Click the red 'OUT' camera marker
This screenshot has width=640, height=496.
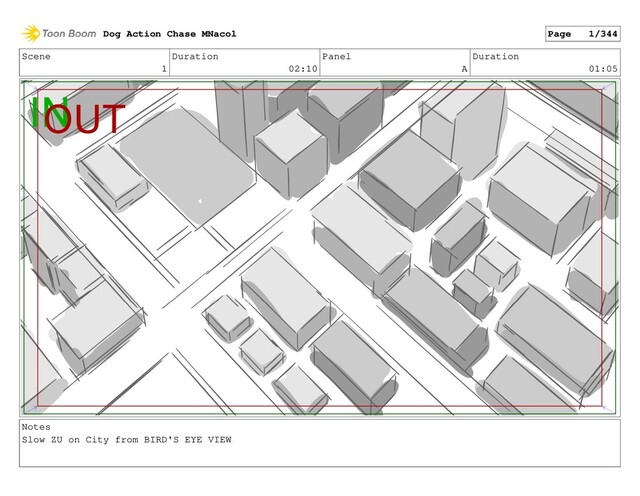pyautogui.click(x=84, y=119)
